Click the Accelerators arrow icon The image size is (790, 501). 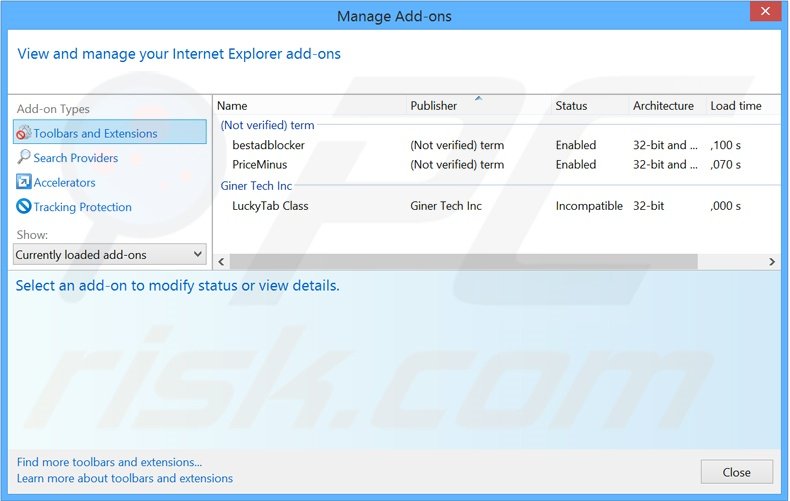point(24,181)
